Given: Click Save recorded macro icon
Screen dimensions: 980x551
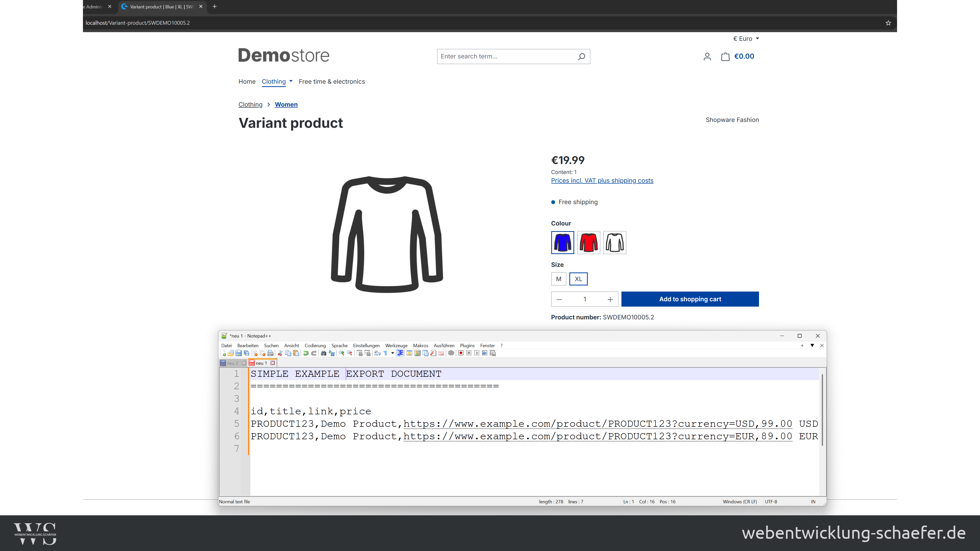Looking at the screenshot, I should pyautogui.click(x=493, y=353).
